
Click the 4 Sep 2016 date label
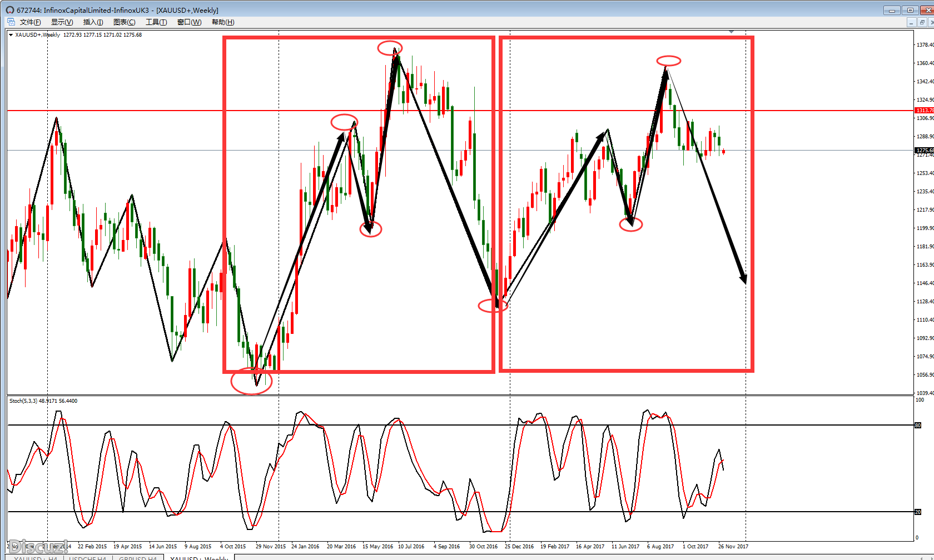tap(446, 547)
